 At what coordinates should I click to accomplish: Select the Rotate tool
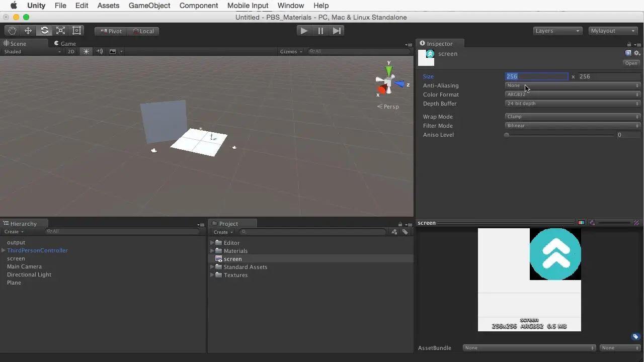[44, 31]
